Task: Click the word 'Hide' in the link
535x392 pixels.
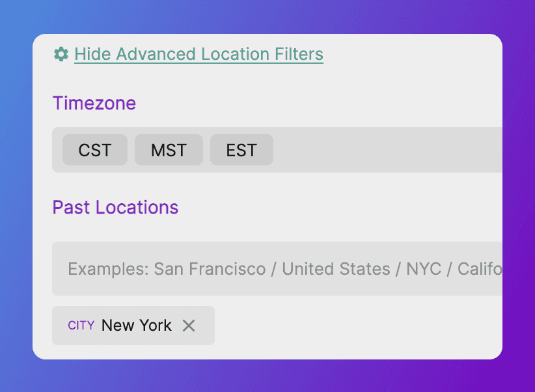Action: (x=92, y=54)
